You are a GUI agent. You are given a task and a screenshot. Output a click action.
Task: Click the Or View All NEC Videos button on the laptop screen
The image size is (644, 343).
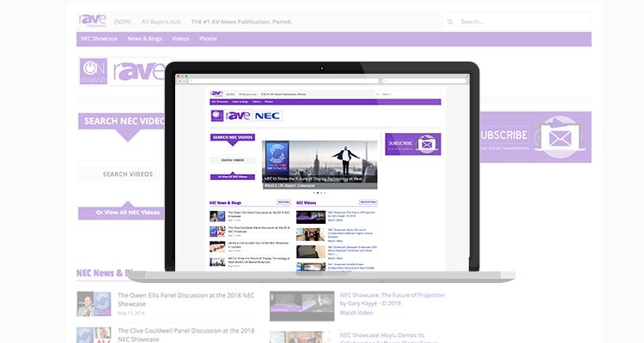coord(233,176)
